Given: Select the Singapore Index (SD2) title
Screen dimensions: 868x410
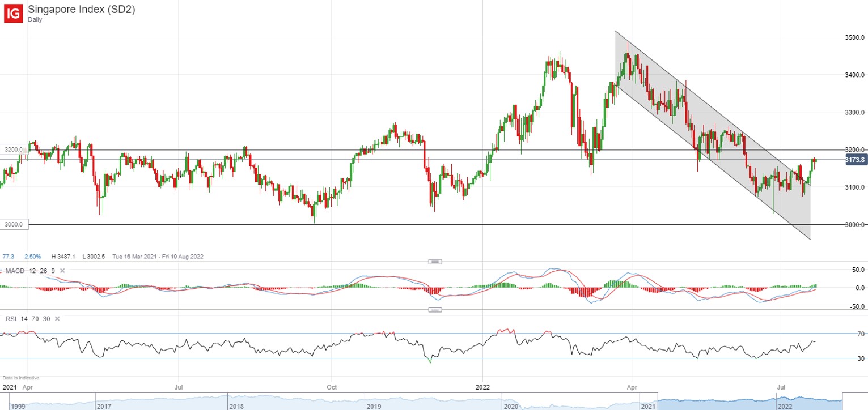Looking at the screenshot, I should [x=81, y=10].
